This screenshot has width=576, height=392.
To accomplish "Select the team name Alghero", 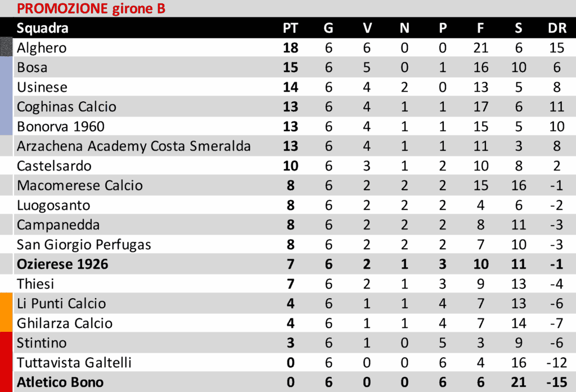I will pos(42,48).
